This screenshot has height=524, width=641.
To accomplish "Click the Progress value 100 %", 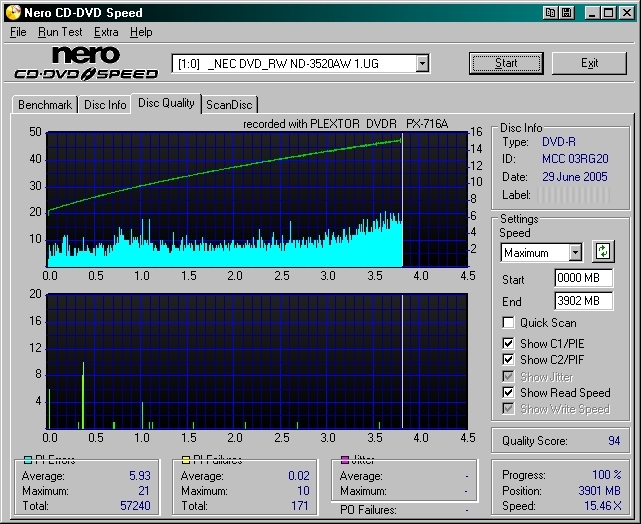I will pos(607,475).
